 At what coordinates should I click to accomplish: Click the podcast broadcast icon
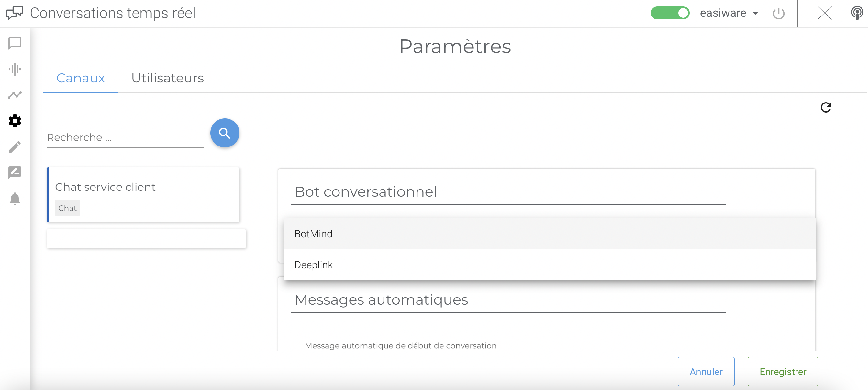(x=857, y=14)
